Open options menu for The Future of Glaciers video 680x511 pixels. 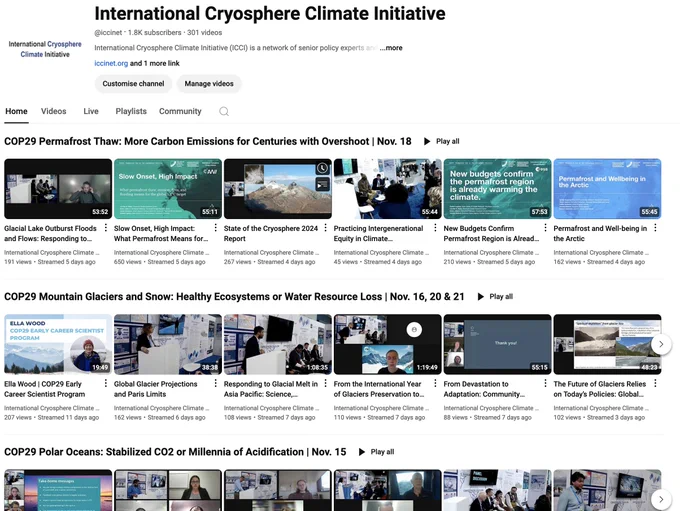[655, 383]
